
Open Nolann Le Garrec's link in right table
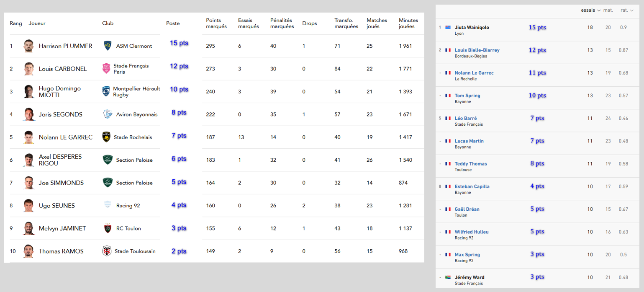(474, 73)
